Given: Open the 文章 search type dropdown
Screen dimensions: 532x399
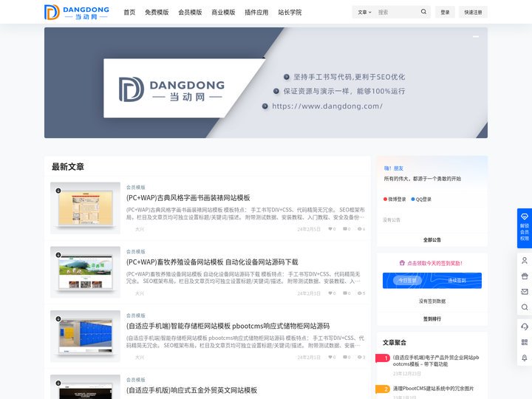Looking at the screenshot, I should click(364, 13).
